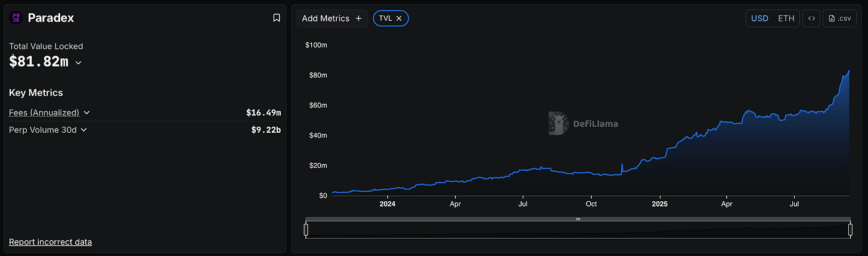The image size is (868, 256).
Task: Click the 2025 x-axis label
Action: click(660, 204)
